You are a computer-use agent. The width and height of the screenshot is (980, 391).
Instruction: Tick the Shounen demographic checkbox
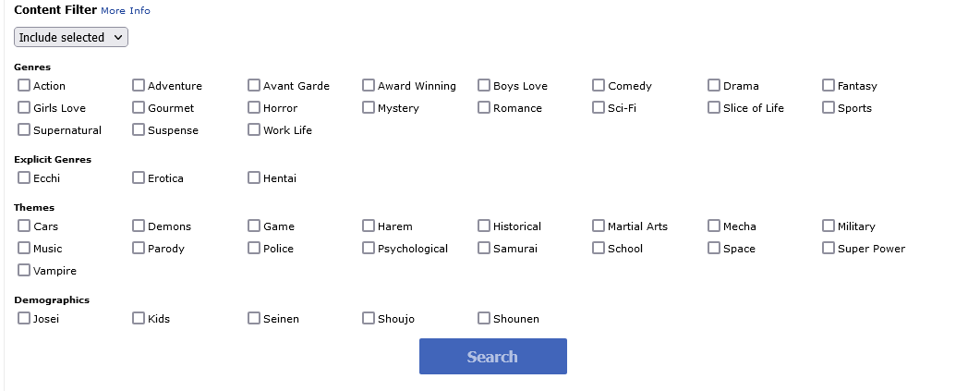pyautogui.click(x=484, y=319)
